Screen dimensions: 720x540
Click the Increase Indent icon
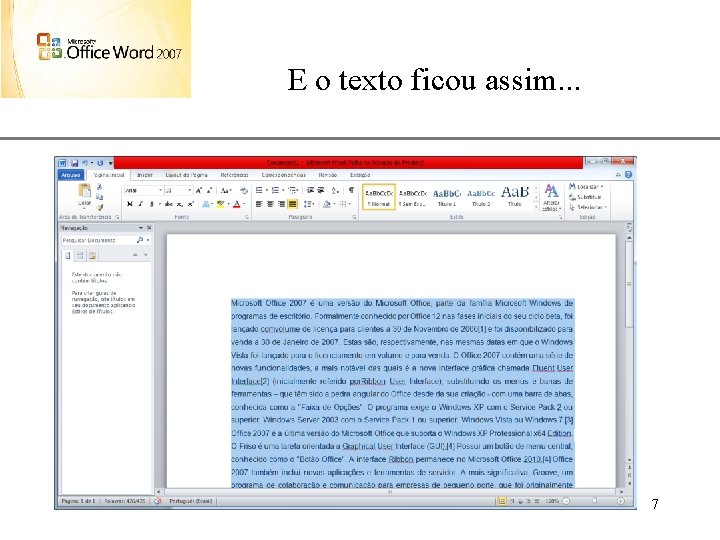pos(321,191)
